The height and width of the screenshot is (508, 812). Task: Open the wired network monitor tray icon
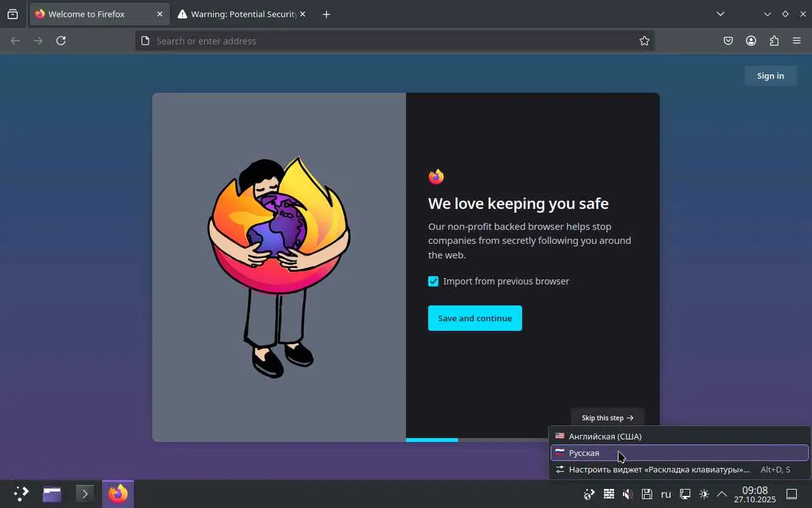(x=685, y=494)
